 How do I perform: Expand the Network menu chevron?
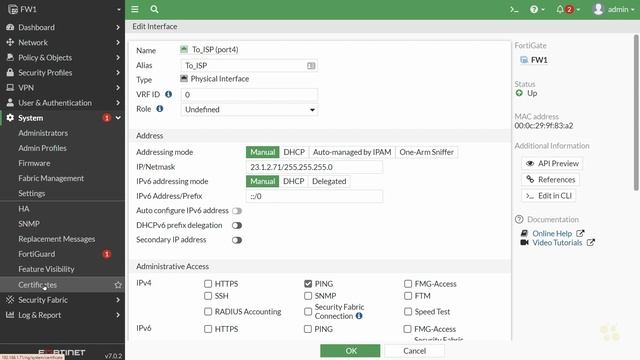click(118, 42)
